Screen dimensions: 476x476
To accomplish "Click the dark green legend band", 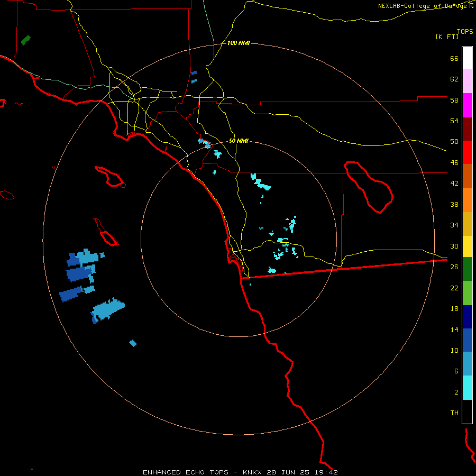I will coord(467,269).
